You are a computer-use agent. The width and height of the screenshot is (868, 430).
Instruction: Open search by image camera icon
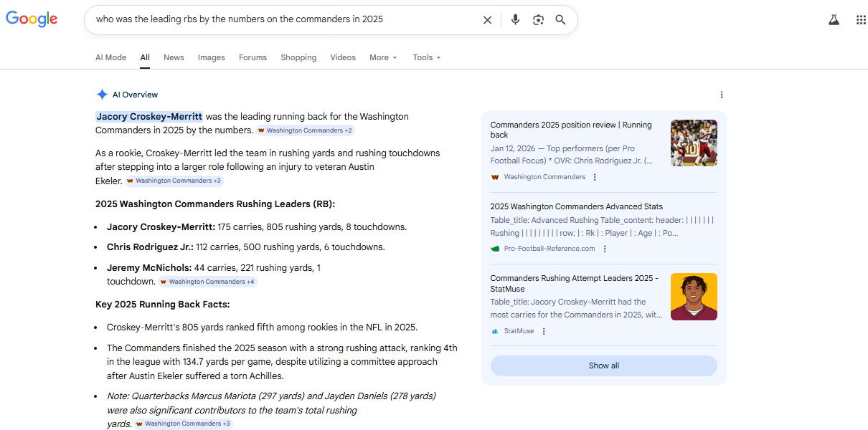538,20
